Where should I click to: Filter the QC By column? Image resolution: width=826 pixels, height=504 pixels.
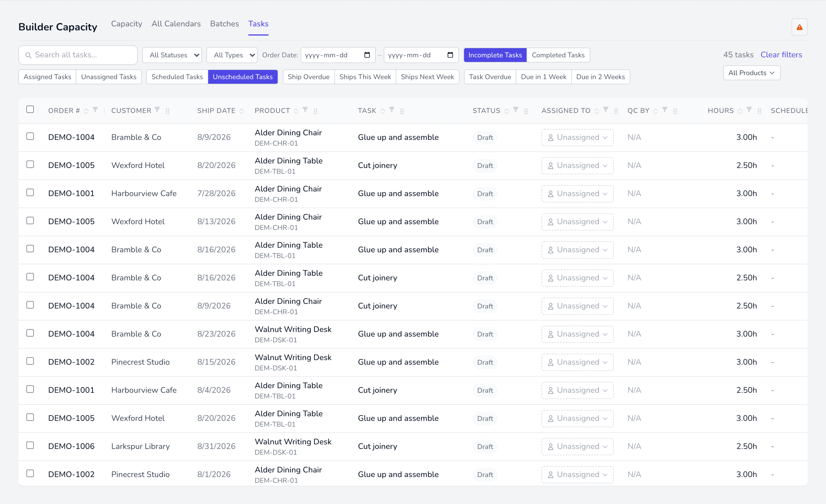tap(665, 110)
